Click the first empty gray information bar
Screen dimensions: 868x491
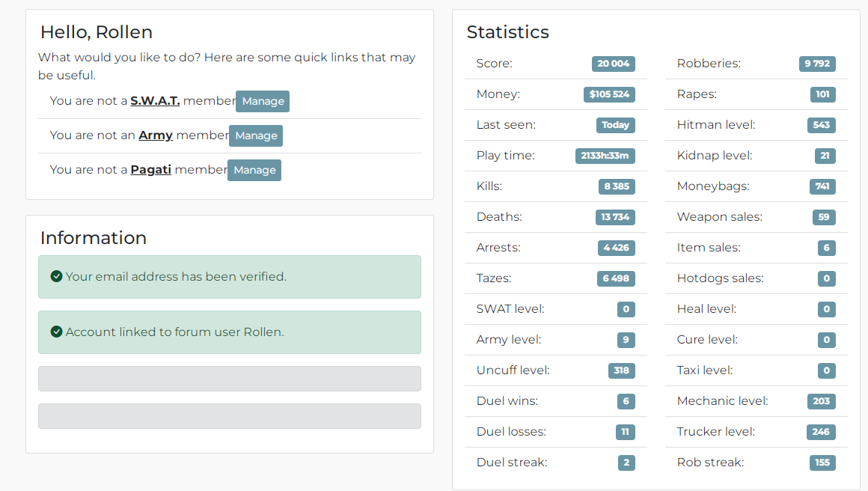(x=229, y=379)
